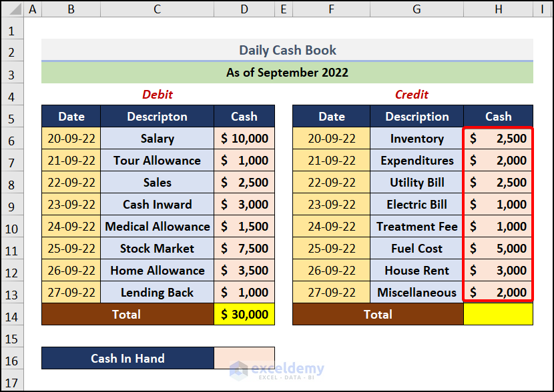Click debit date 25-09-22 next to Stock Market
The image size is (554, 392).
71,249
